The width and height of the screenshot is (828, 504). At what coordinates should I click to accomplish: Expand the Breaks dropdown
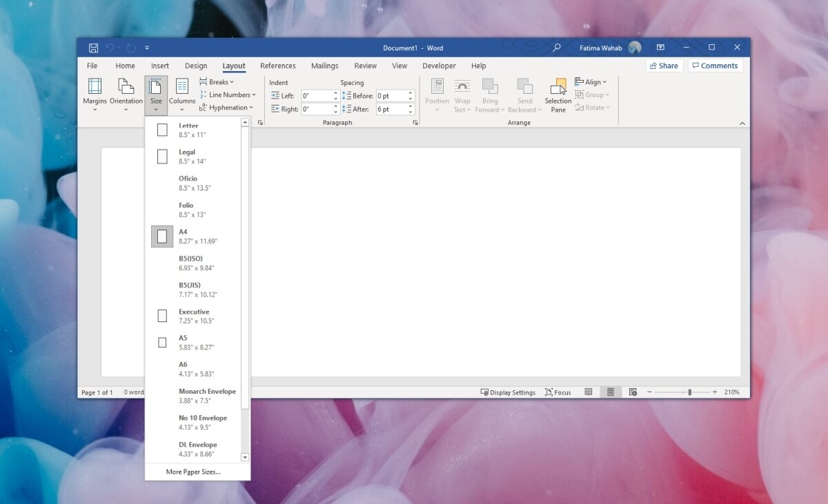pos(217,81)
